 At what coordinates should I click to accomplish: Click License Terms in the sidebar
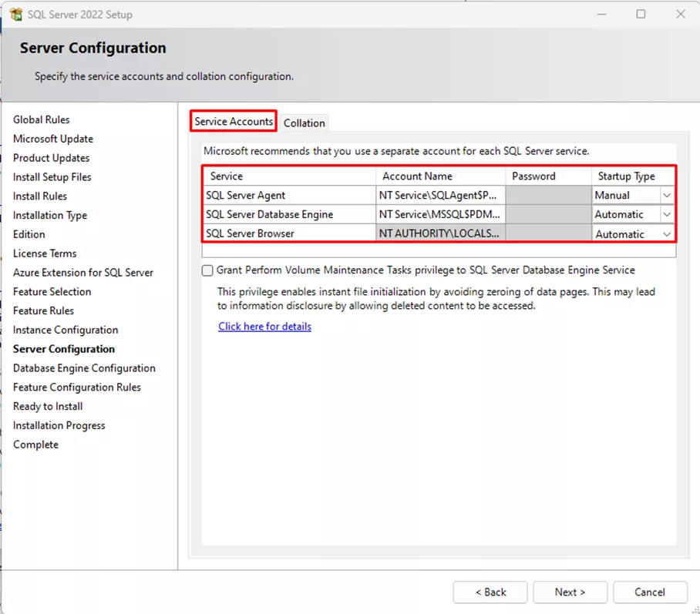(x=45, y=254)
